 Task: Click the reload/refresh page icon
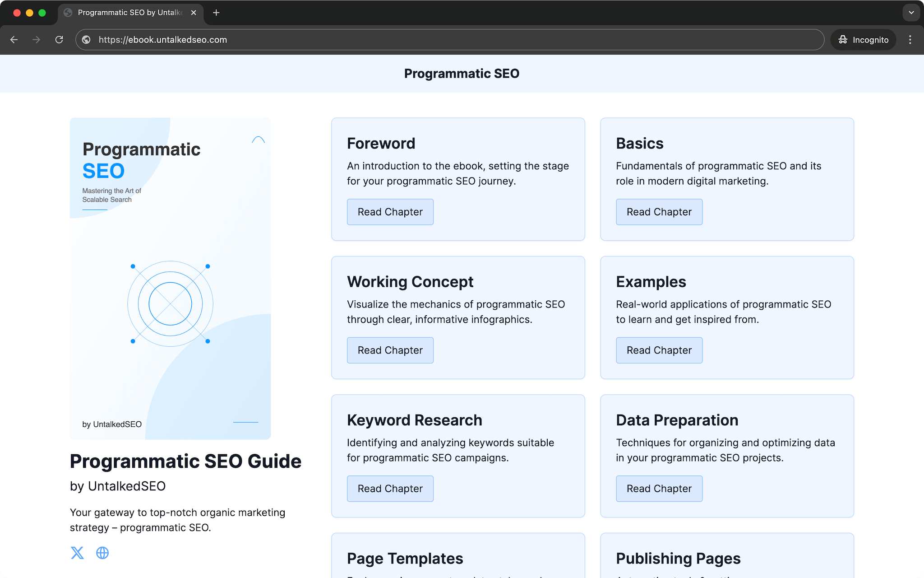(x=60, y=39)
